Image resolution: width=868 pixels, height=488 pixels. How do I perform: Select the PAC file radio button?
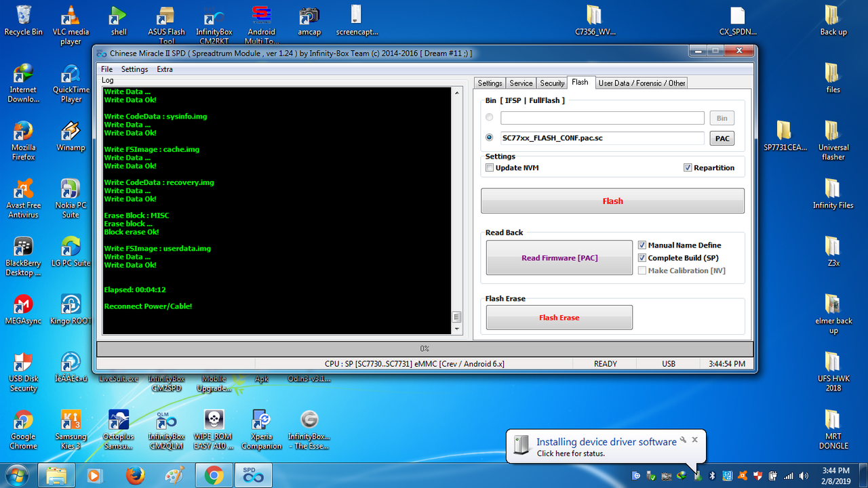click(x=490, y=138)
